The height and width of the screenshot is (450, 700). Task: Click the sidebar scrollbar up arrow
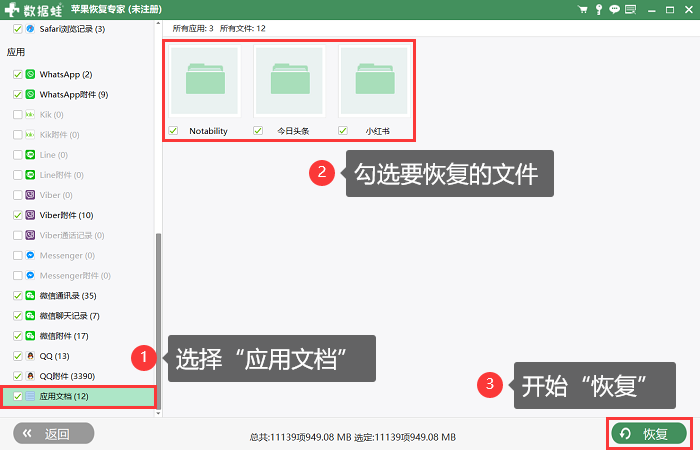[158, 23]
